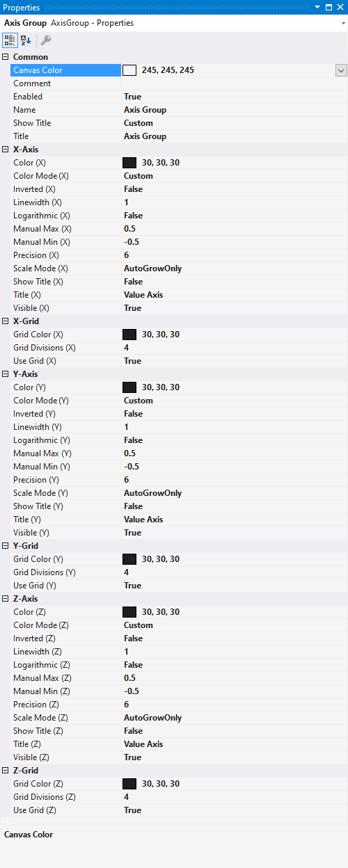
Task: Click the Canvas Color swatch
Action: coord(129,70)
